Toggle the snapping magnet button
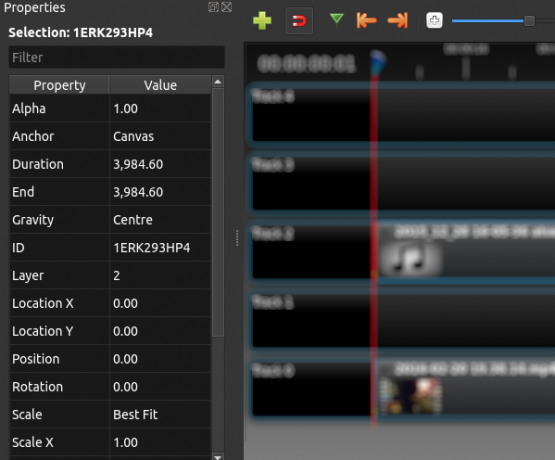 click(x=299, y=21)
